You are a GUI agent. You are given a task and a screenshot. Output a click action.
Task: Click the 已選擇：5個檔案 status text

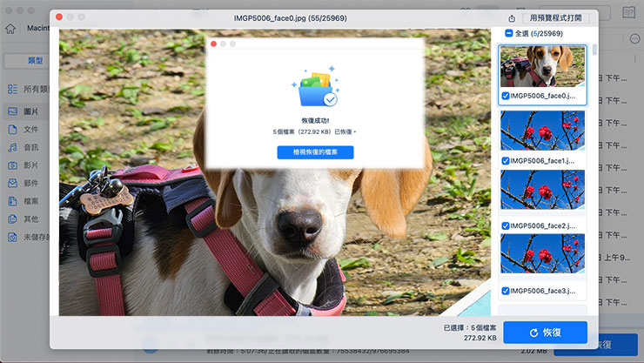coord(469,327)
